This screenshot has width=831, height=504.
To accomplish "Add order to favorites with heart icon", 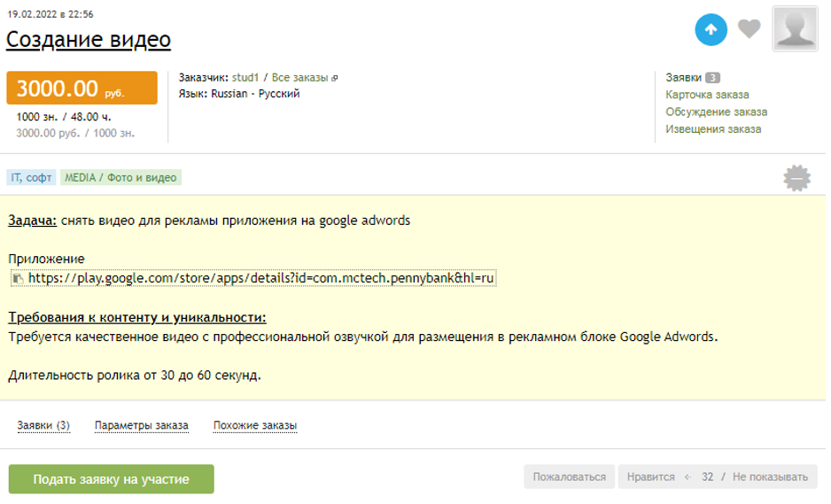I will pos(749,28).
